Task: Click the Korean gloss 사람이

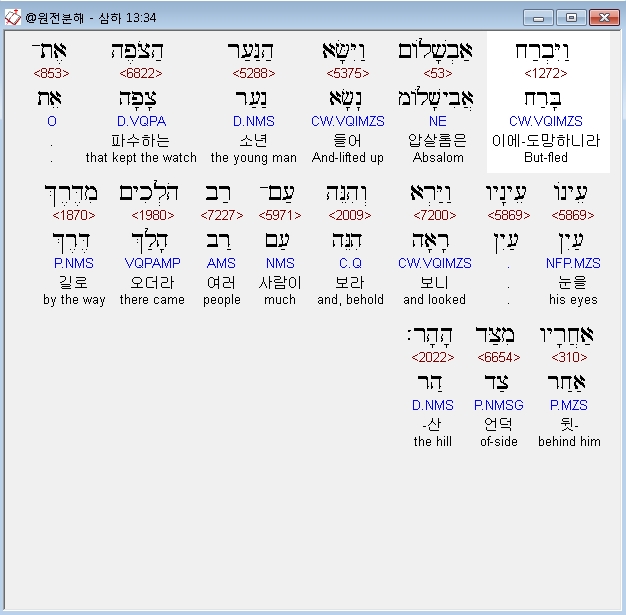Action: 280,282
